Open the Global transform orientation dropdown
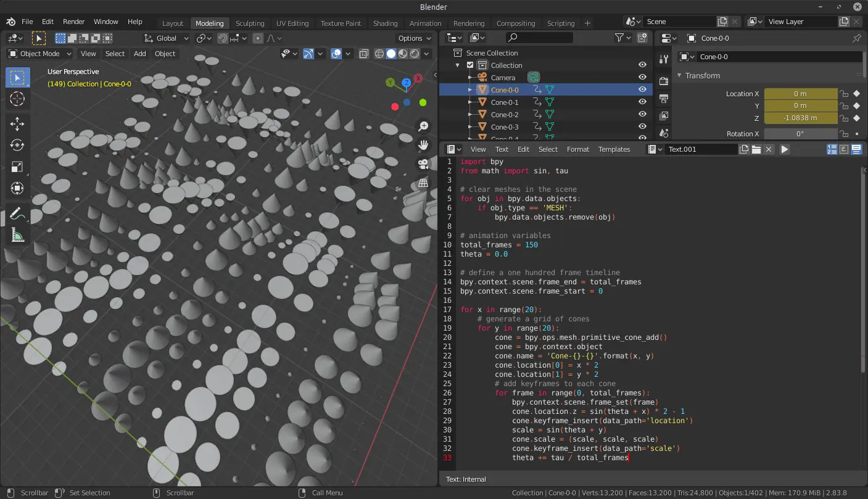868x499 pixels. tap(165, 38)
